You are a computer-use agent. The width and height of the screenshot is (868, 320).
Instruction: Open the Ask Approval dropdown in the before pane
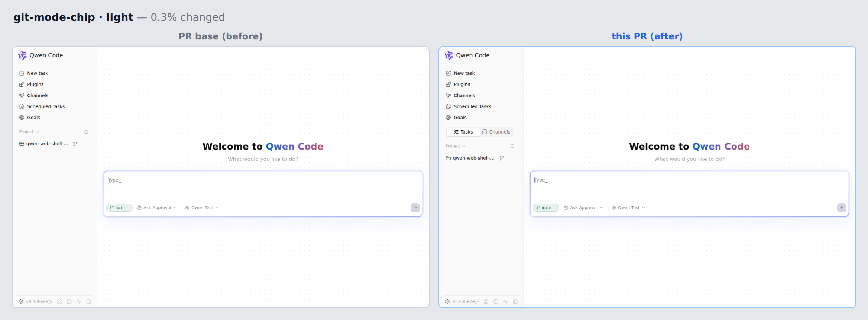157,208
